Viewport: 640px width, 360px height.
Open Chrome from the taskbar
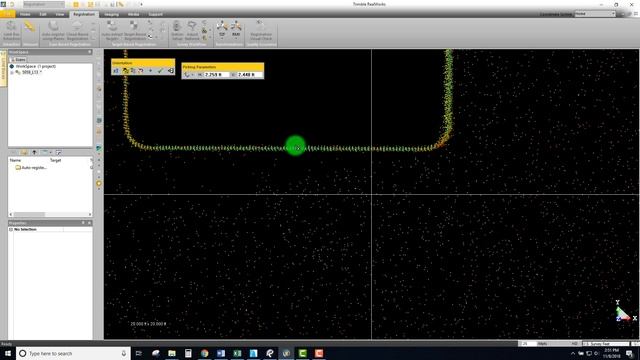coord(204,353)
